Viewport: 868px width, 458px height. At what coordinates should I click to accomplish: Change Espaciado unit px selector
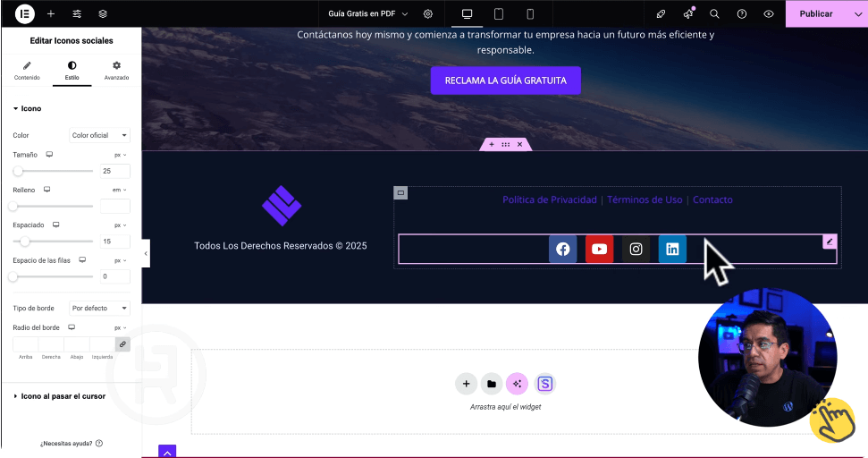click(120, 225)
